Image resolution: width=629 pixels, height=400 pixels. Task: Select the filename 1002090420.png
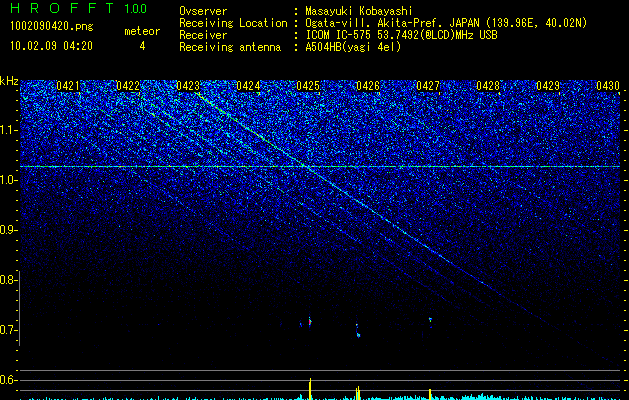[52, 27]
